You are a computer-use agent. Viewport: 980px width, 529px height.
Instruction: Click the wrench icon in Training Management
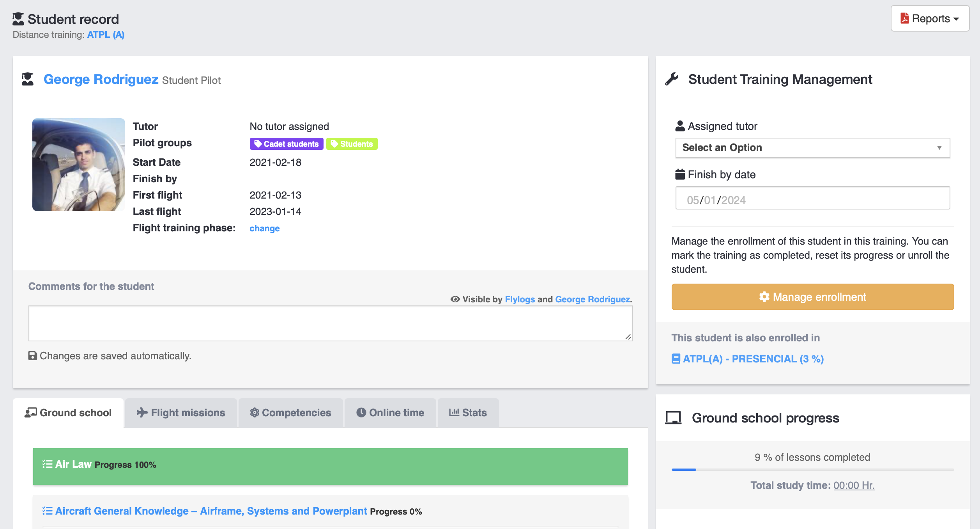point(672,79)
